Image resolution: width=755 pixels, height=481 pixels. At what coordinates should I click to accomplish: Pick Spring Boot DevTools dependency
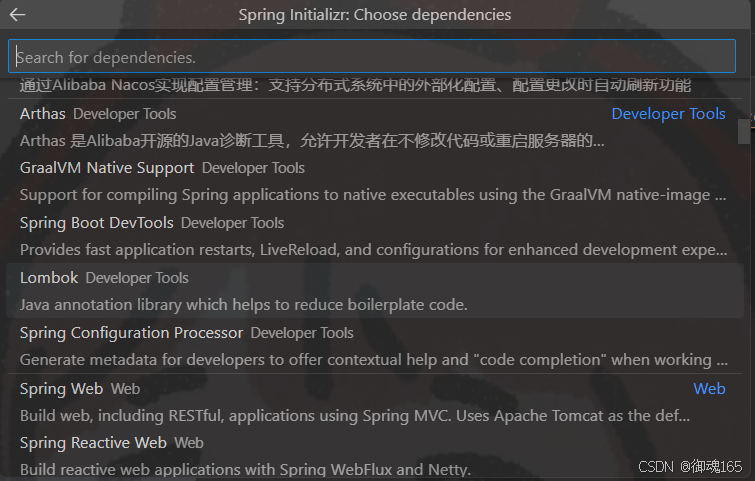click(x=375, y=236)
